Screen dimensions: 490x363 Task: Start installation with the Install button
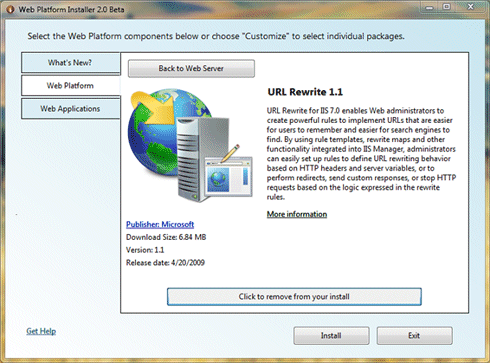[331, 335]
